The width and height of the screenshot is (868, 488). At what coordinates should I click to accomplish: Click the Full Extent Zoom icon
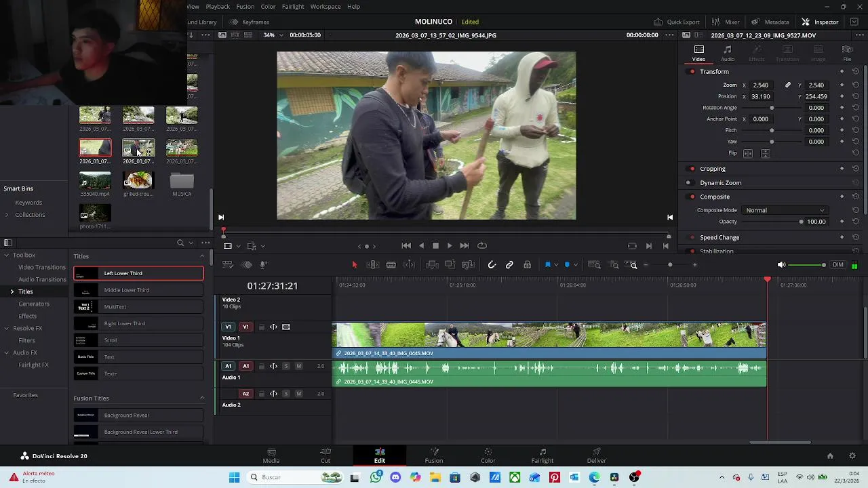point(594,265)
